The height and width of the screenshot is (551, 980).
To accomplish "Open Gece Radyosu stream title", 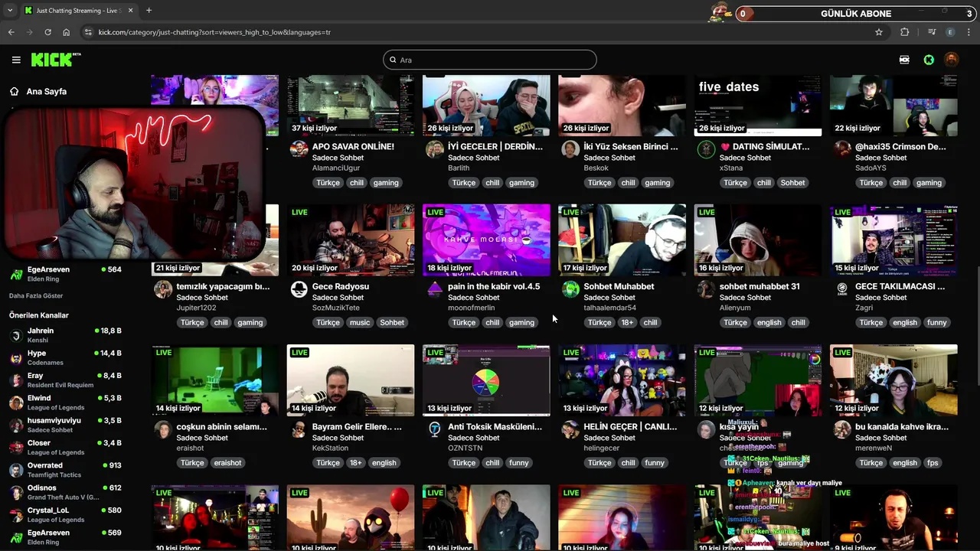I will click(341, 286).
